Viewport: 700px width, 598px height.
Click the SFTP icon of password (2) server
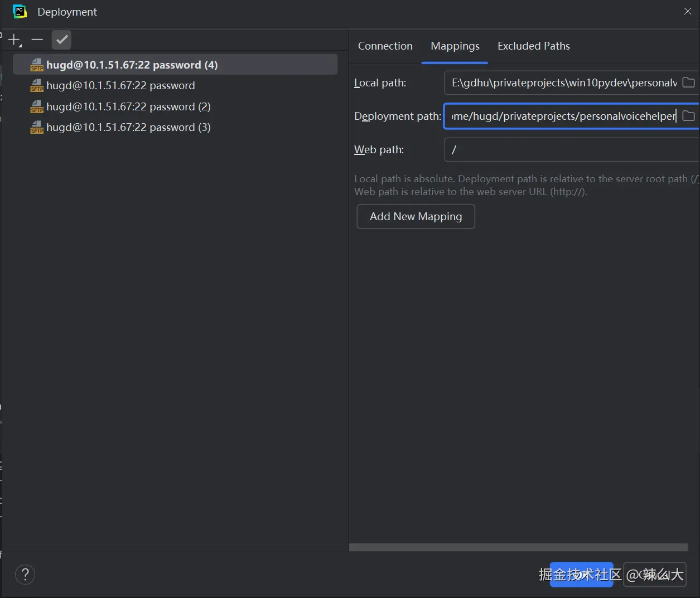[x=37, y=106]
